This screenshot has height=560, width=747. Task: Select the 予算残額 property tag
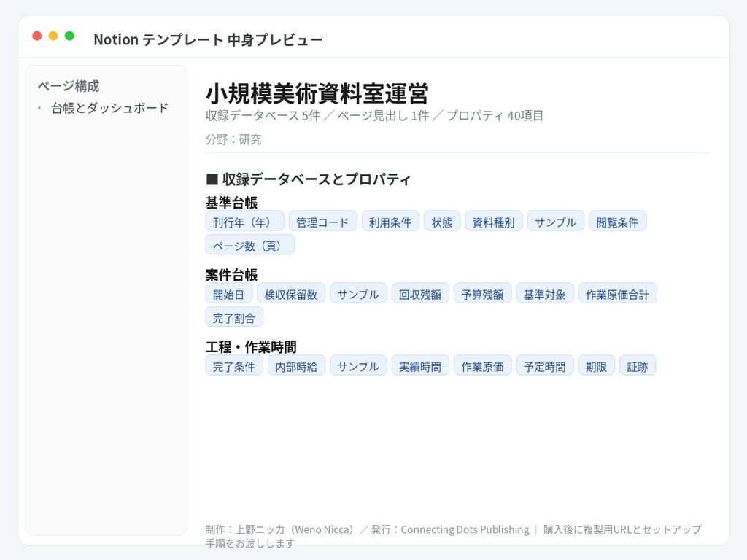point(483,293)
